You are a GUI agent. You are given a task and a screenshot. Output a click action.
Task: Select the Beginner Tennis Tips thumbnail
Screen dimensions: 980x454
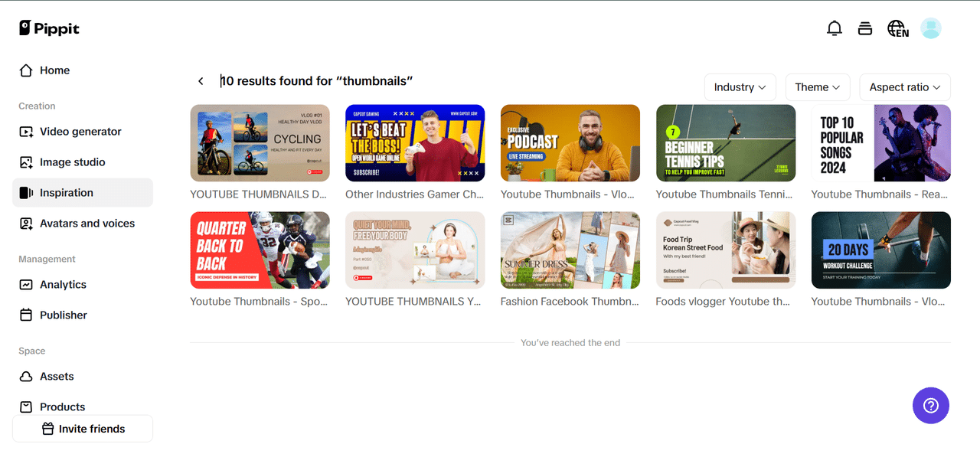[726, 143]
